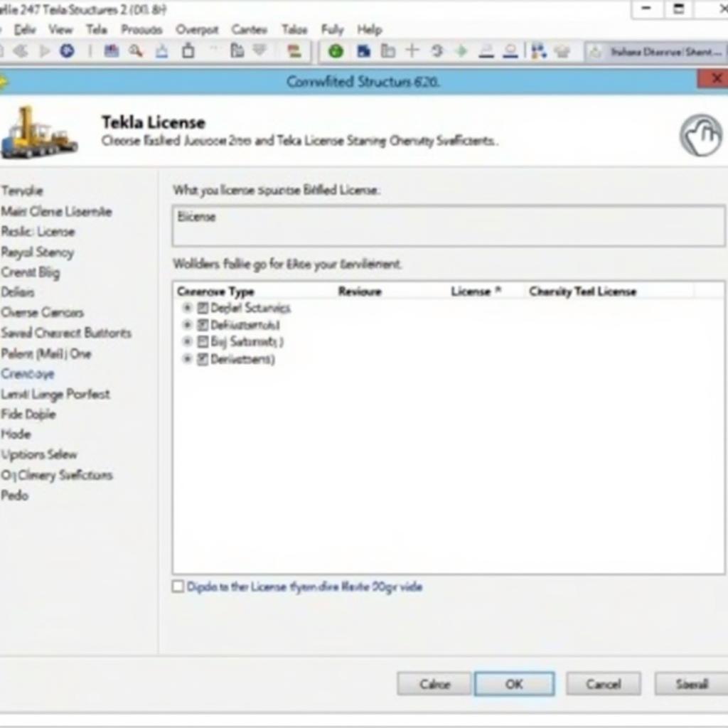Click the round hand pointer icon in the header
728x728 pixels.
(701, 135)
